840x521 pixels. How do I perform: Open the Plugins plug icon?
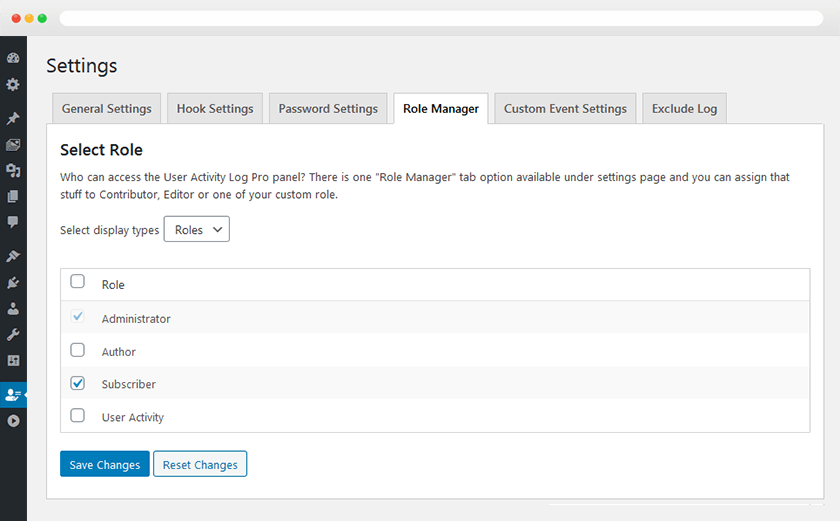[x=13, y=283]
